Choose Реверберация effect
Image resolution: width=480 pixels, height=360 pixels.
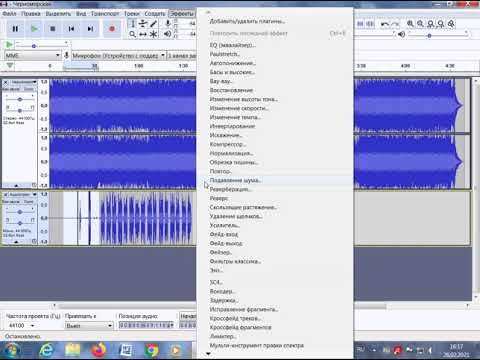point(275,189)
